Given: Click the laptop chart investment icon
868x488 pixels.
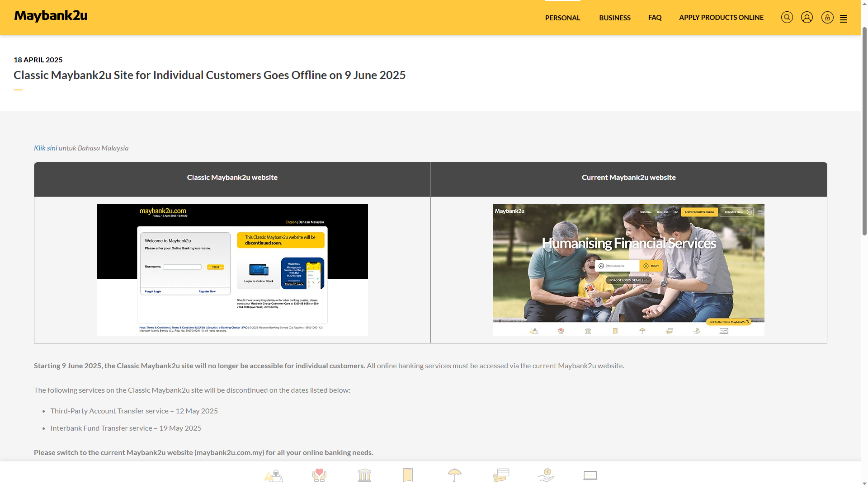Looking at the screenshot, I should pos(590,475).
